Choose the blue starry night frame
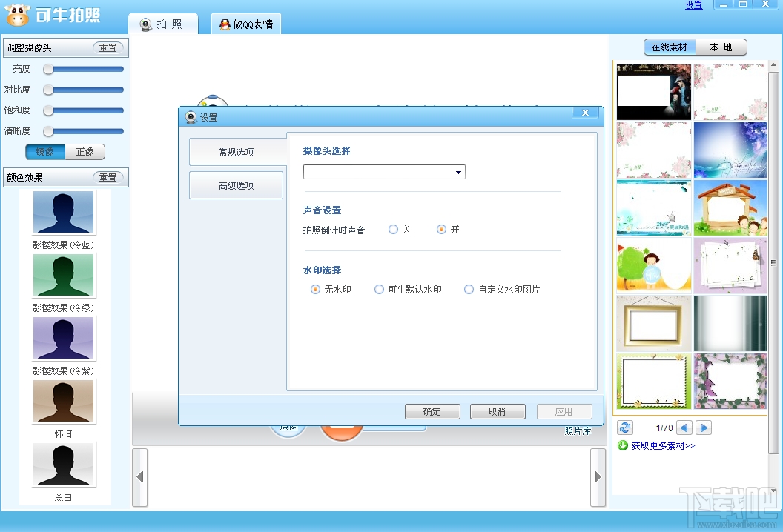 (x=730, y=150)
